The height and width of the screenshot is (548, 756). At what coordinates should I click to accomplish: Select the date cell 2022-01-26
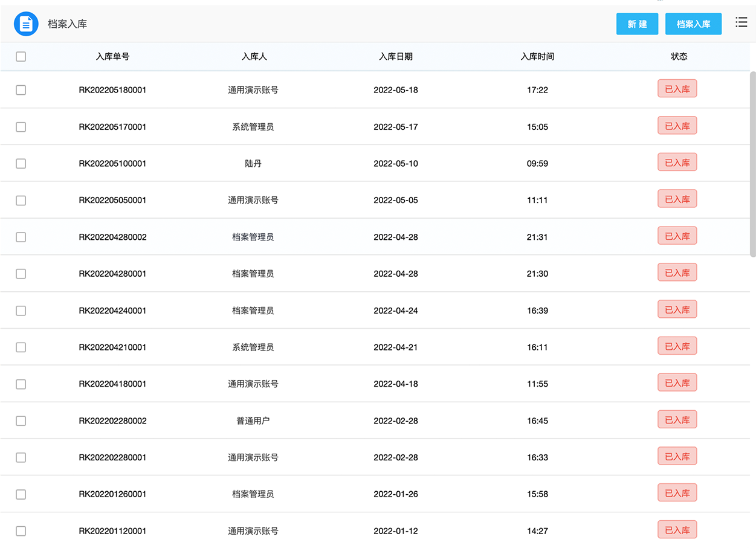pyautogui.click(x=396, y=494)
